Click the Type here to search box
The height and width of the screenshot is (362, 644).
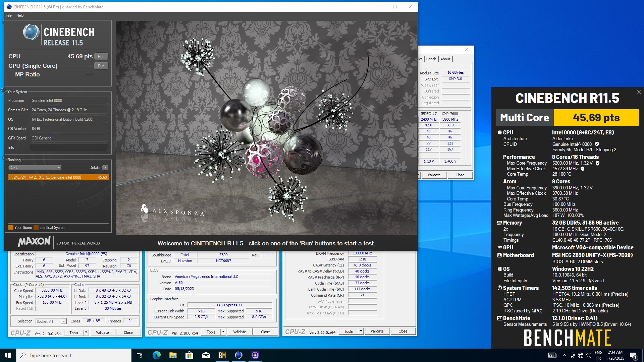click(74, 355)
